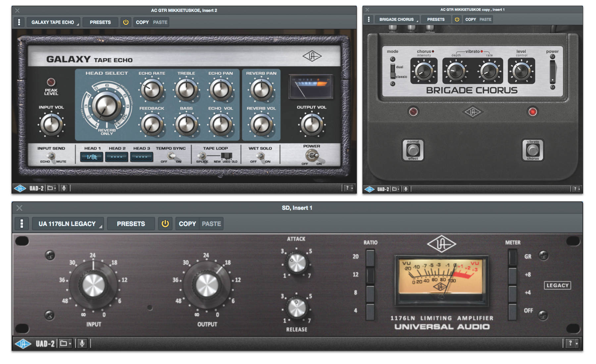Click PASTE in the Galaxy Tape Echo toolbar
The height and width of the screenshot is (364, 596).
160,22
